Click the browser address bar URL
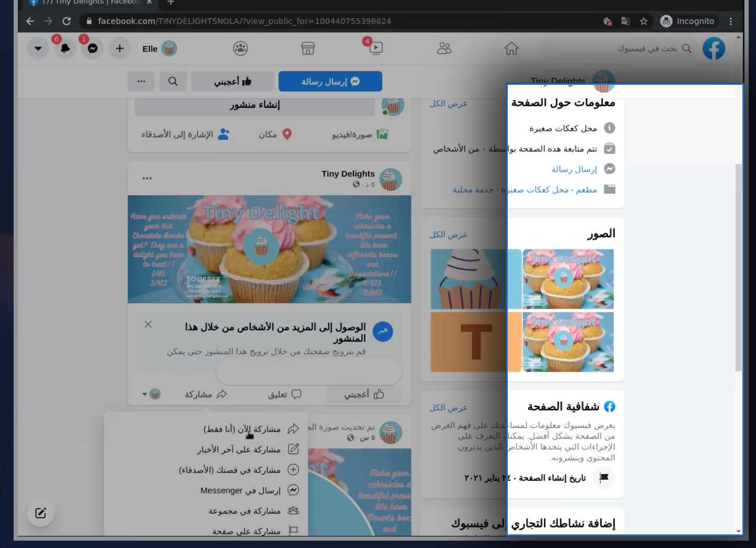 pyautogui.click(x=244, y=21)
